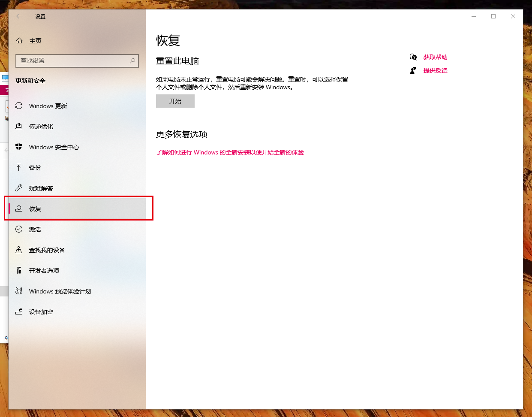The width and height of the screenshot is (532, 417).
Task: Go to 传递优化 section
Action: pyautogui.click(x=77, y=127)
